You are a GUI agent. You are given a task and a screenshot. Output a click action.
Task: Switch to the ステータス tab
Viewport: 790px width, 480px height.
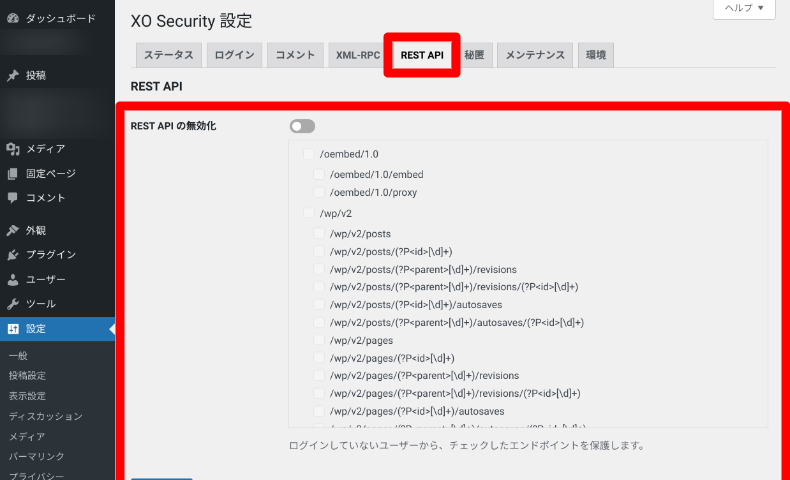(169, 55)
